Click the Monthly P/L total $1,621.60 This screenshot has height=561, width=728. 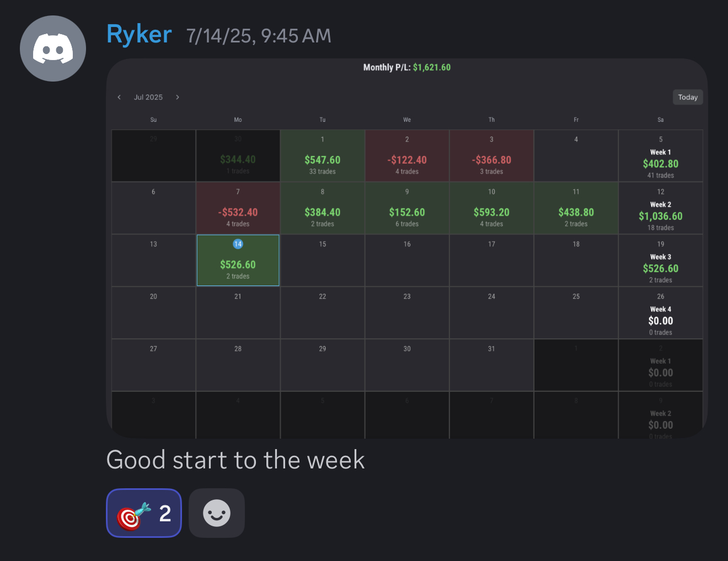coord(432,67)
